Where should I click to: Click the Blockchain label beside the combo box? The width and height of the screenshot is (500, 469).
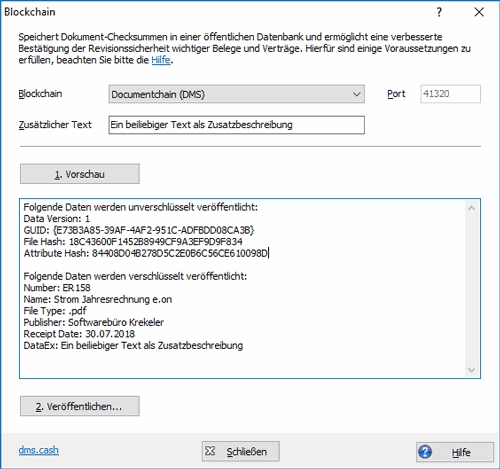[x=40, y=94]
